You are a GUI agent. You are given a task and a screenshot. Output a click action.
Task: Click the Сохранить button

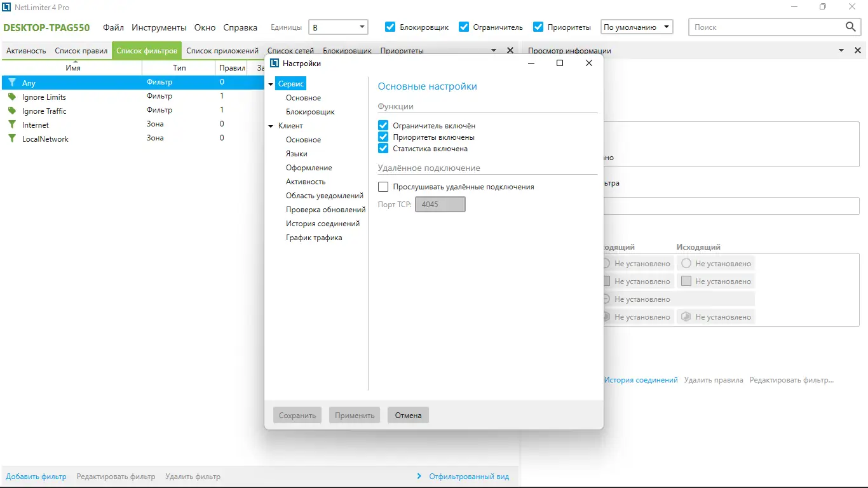click(297, 416)
